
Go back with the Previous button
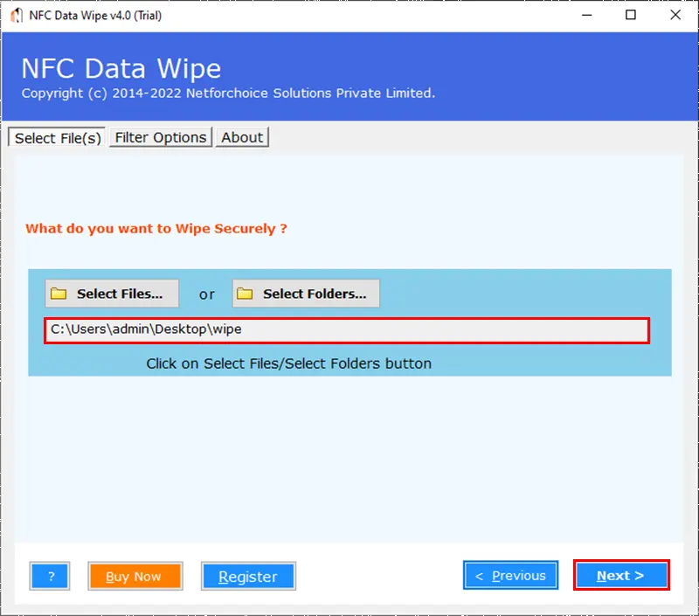(x=511, y=575)
